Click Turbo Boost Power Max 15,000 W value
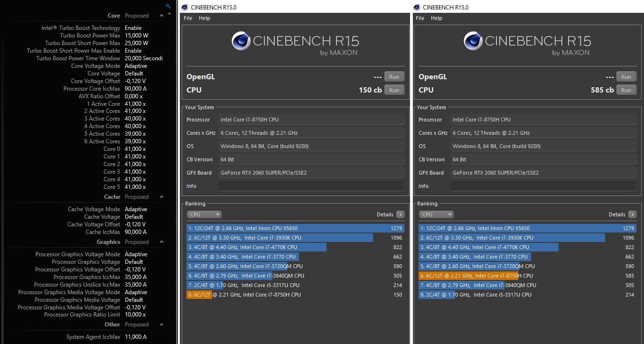This screenshot has width=644, height=344. [x=137, y=36]
